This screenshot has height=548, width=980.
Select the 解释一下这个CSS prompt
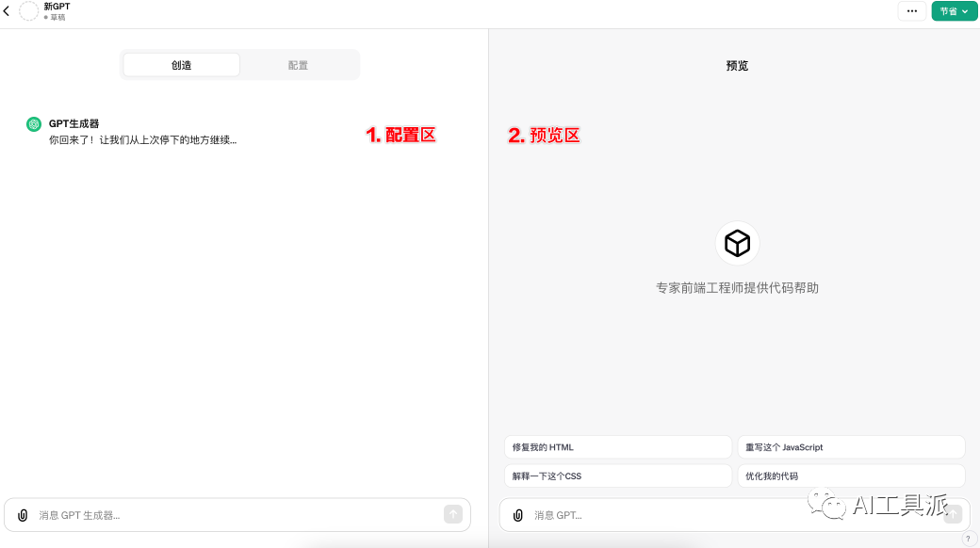[617, 476]
